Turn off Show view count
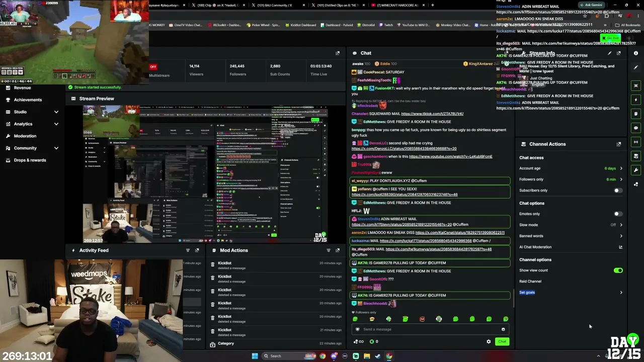Viewport: 644px width, 362px height. pos(618,270)
